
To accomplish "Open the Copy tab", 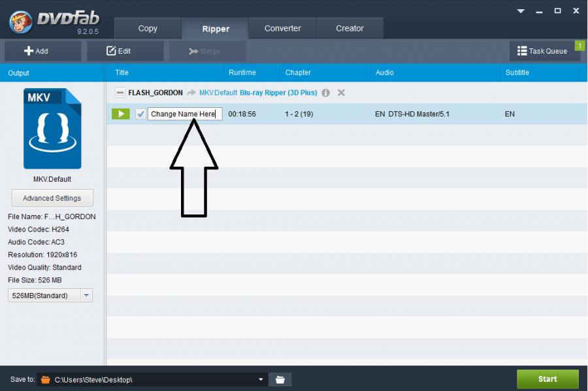I will tap(148, 28).
